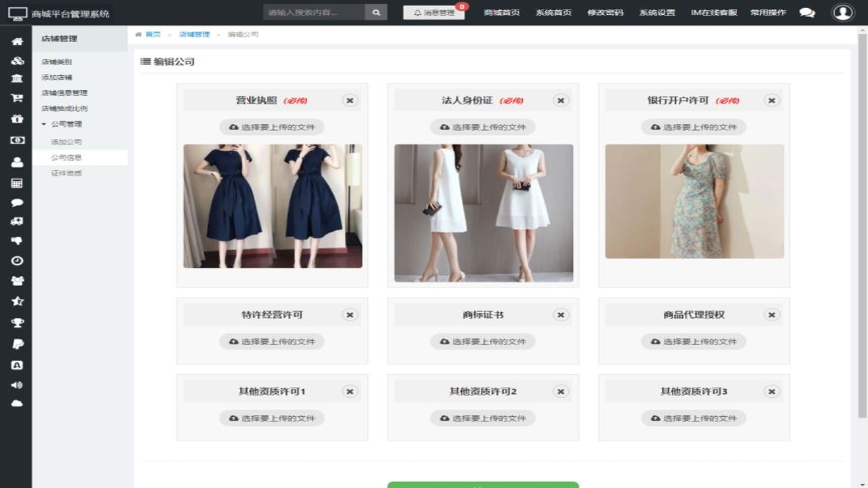
Task: Click the letter A sidebar icon
Action: pyautogui.click(x=17, y=365)
